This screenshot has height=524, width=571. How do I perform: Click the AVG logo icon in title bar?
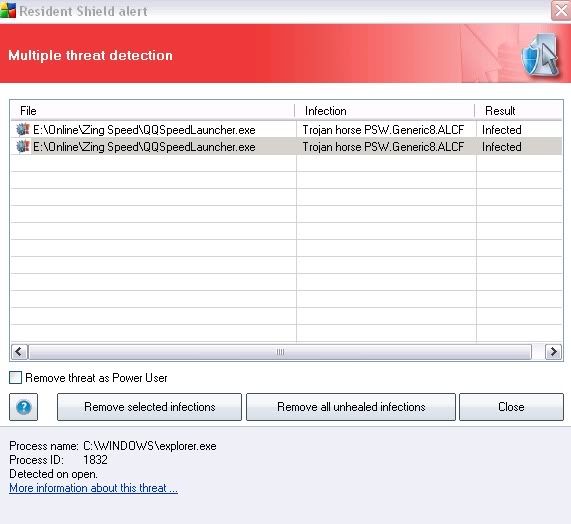tap(8, 10)
